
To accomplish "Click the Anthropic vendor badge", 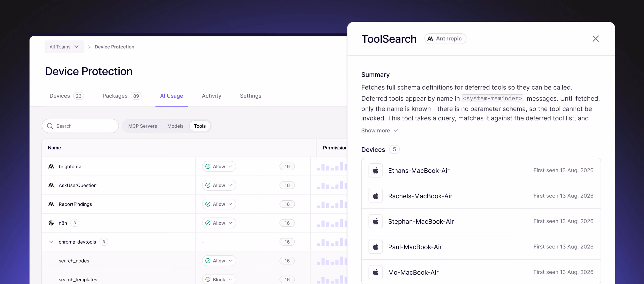I will (445, 39).
